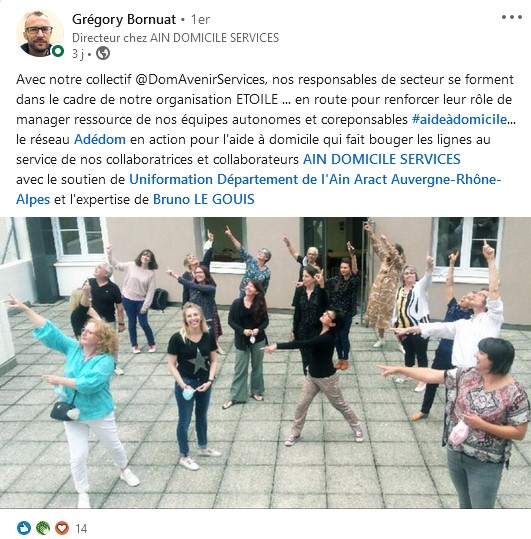Open the group photo of people pointing
531x539 pixels.
pyautogui.click(x=265, y=363)
